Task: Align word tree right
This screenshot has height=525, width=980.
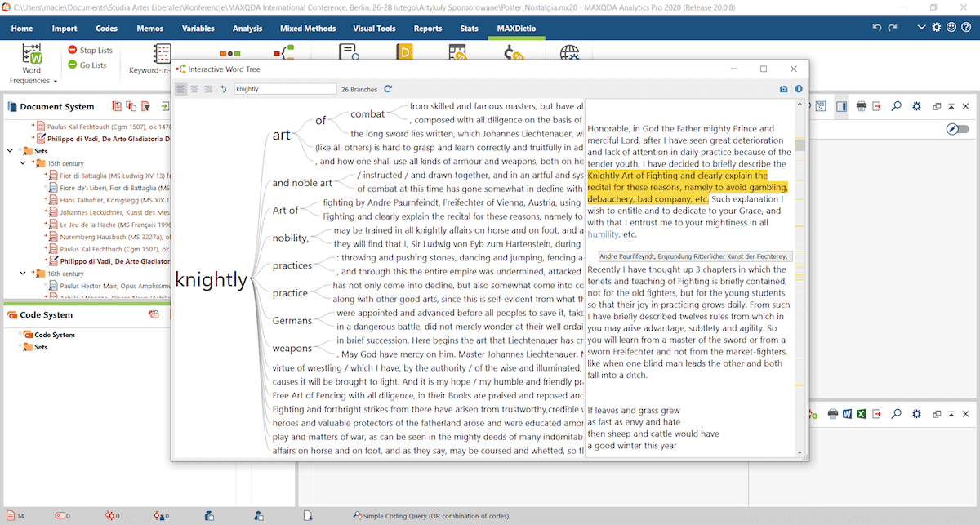Action: [208, 89]
